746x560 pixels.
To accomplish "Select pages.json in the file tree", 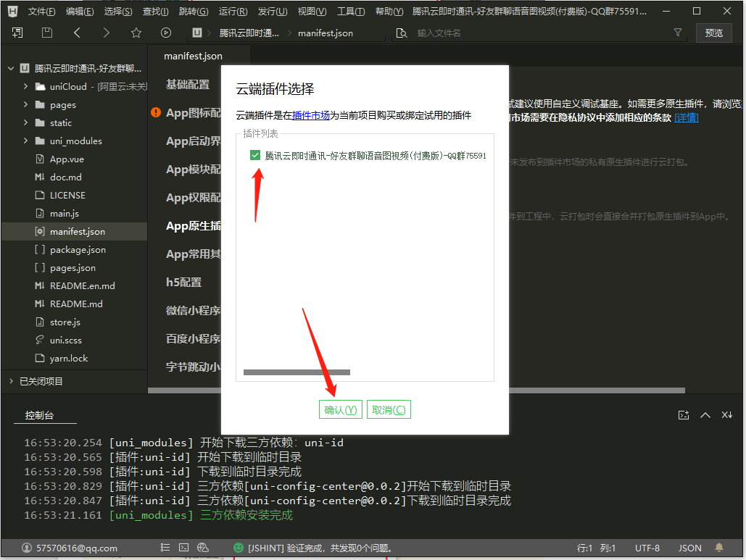I will tap(74, 267).
